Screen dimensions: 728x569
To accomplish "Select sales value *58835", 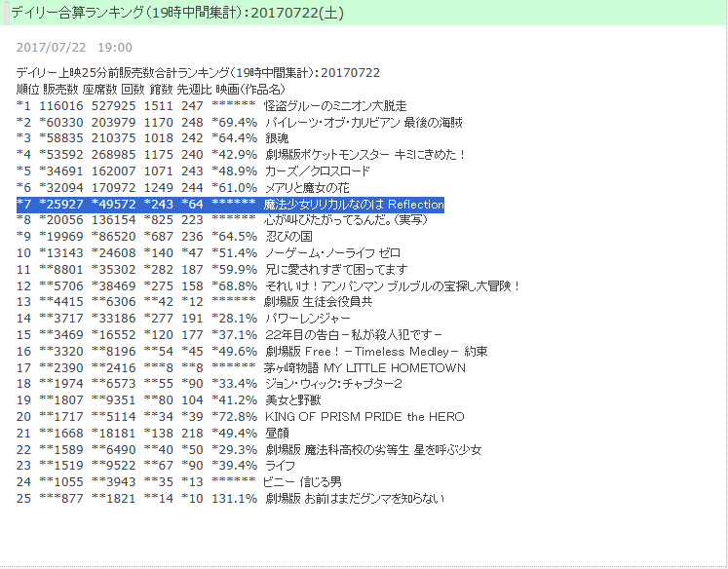I will tap(61, 138).
